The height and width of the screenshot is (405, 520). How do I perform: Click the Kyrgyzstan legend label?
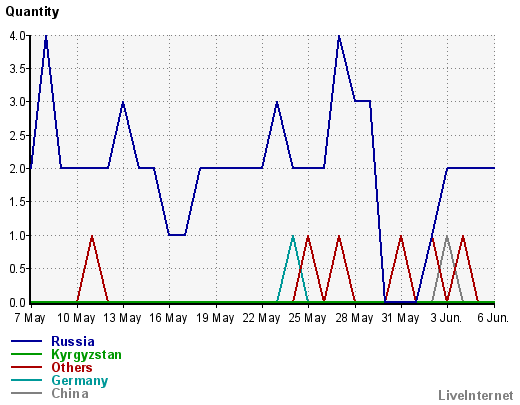click(86, 355)
